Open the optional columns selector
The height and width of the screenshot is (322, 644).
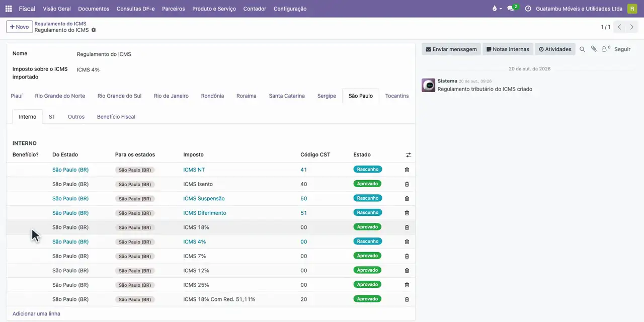(x=409, y=155)
